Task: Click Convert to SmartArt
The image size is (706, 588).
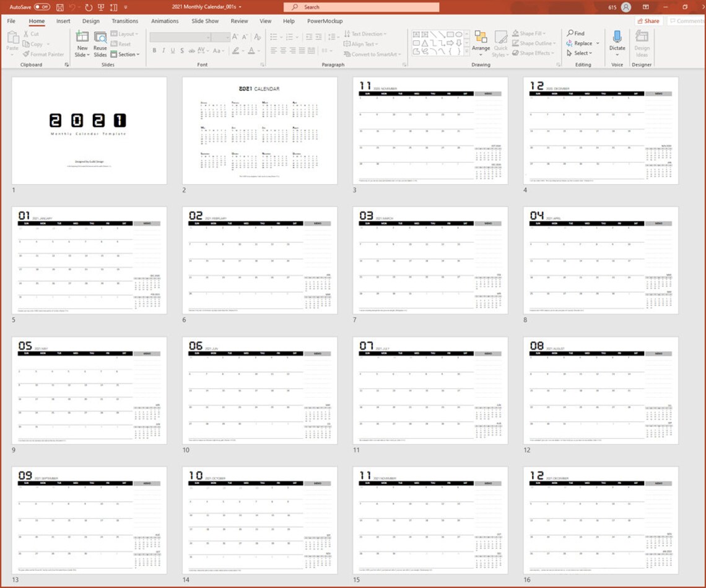Action: pos(372,54)
